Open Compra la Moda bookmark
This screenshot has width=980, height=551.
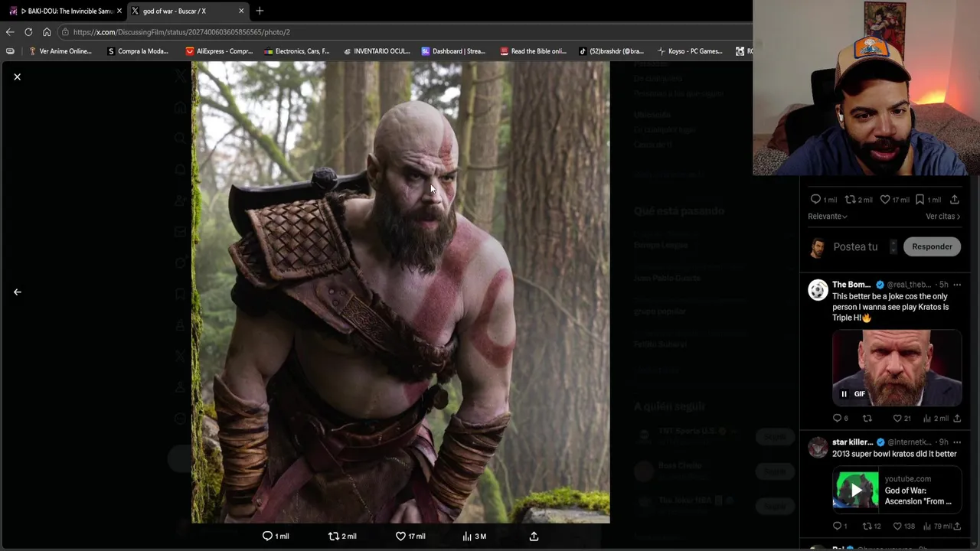[x=138, y=51]
